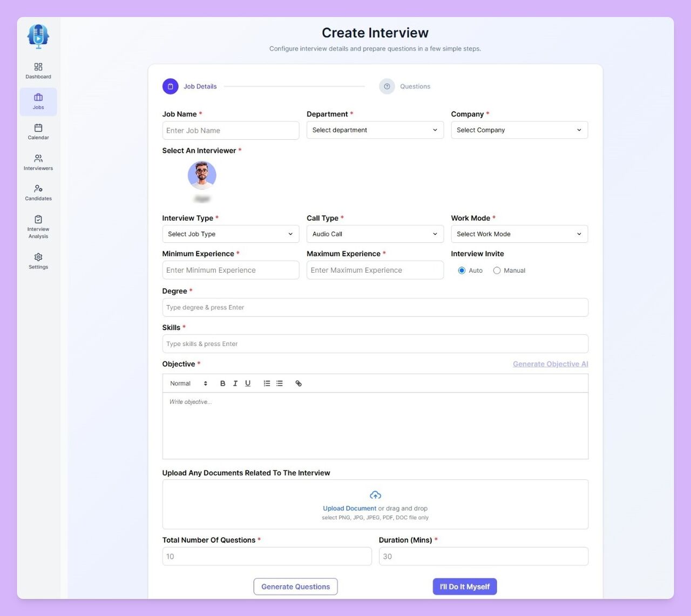Focus the Minimum Experience field
The image size is (691, 616).
[231, 270]
